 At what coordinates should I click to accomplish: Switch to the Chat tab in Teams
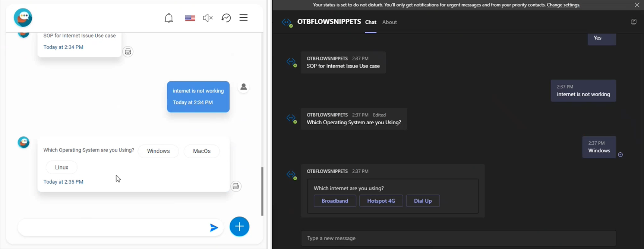[370, 22]
